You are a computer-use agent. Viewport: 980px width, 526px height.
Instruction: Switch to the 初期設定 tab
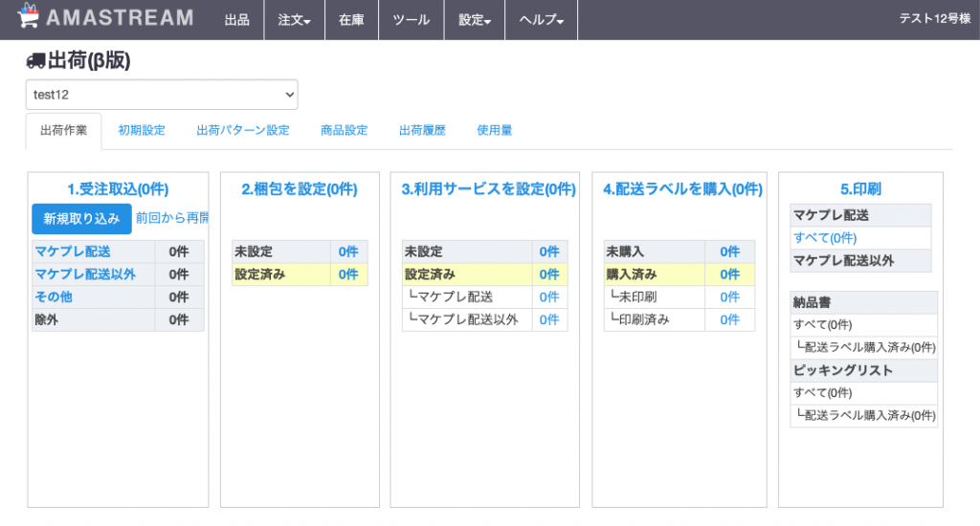click(142, 131)
